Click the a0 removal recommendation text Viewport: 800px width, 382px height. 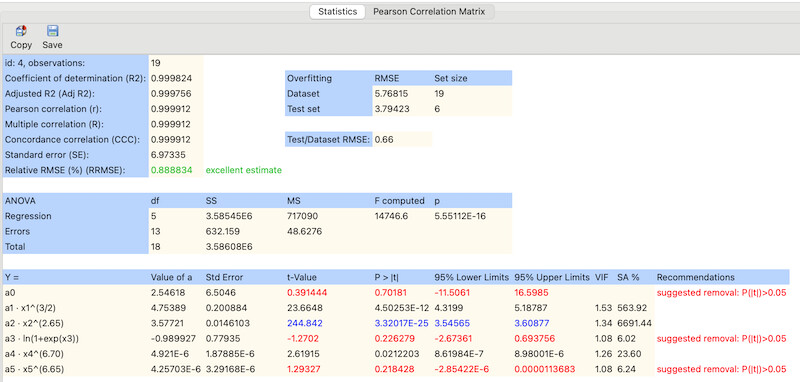point(721,293)
